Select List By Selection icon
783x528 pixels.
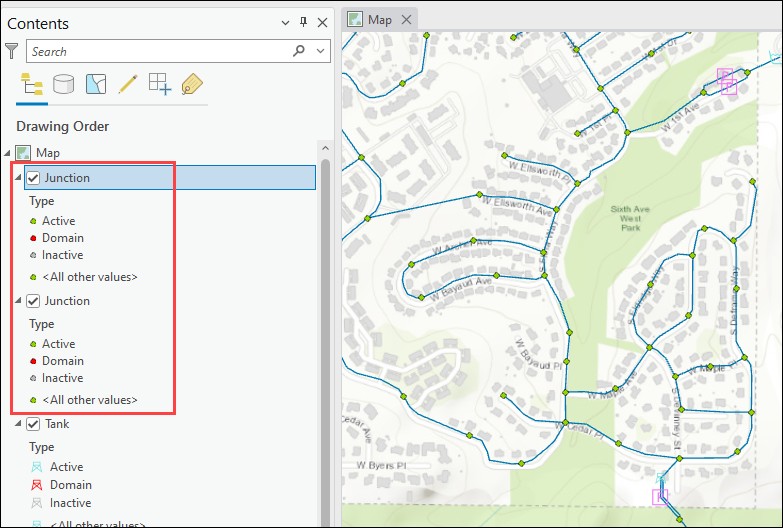[96, 84]
